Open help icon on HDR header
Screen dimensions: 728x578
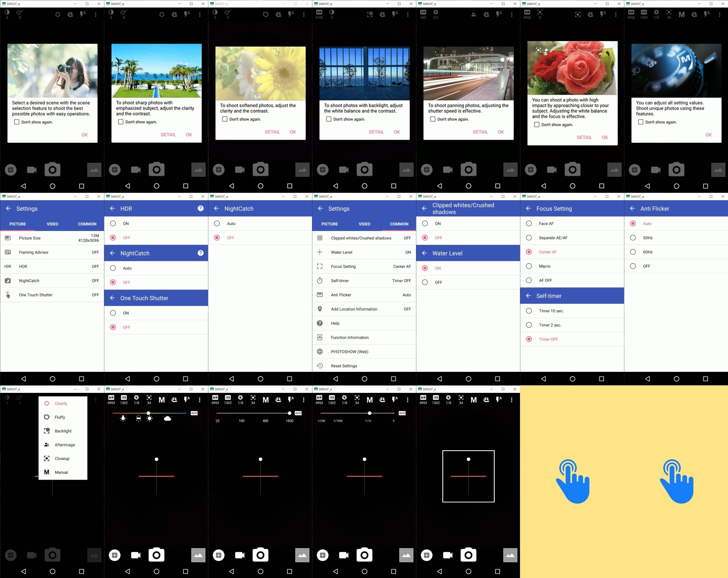(200, 208)
